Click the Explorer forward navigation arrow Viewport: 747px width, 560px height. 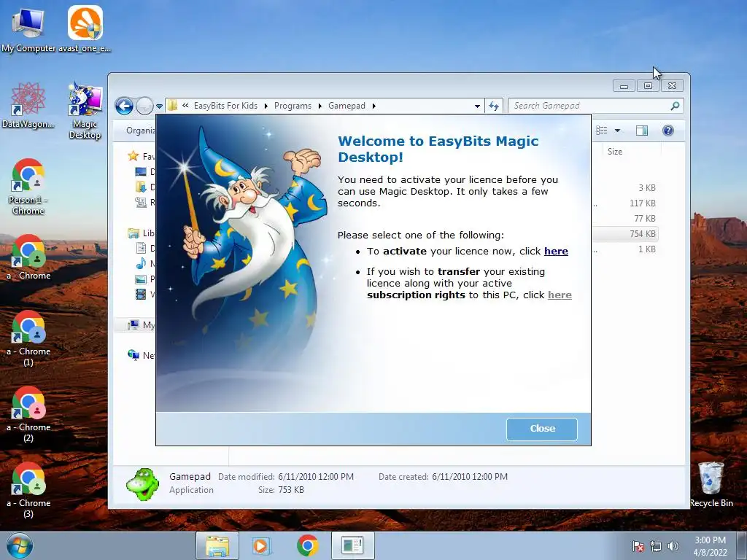click(144, 106)
